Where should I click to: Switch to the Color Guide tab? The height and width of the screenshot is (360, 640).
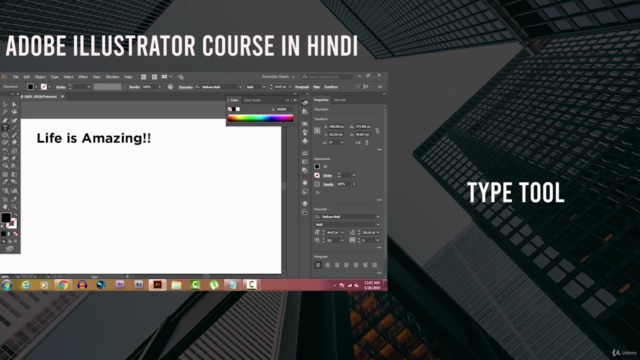point(252,100)
